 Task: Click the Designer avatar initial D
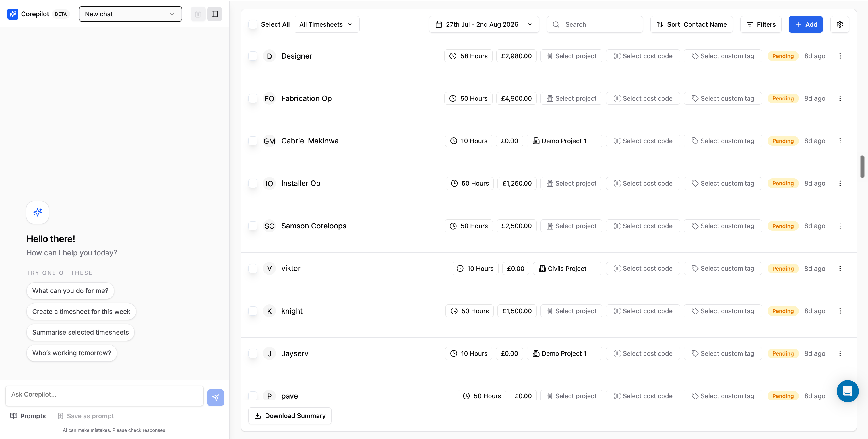[x=269, y=56]
